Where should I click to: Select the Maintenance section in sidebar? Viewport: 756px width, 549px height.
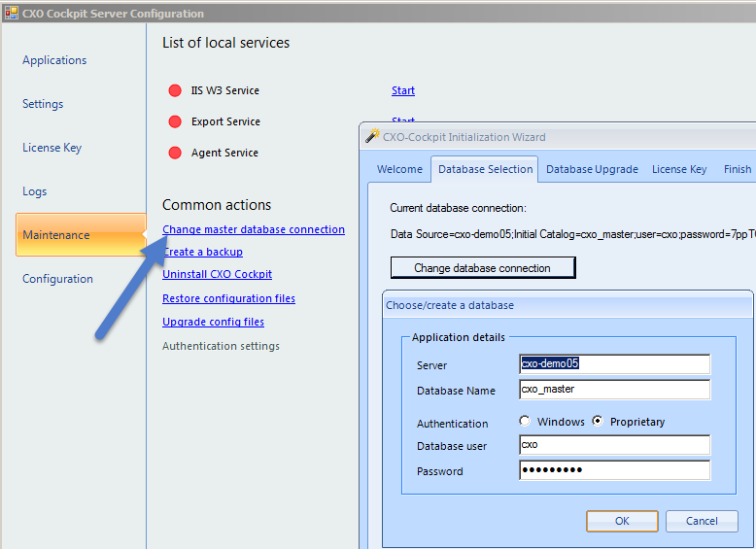point(81,235)
